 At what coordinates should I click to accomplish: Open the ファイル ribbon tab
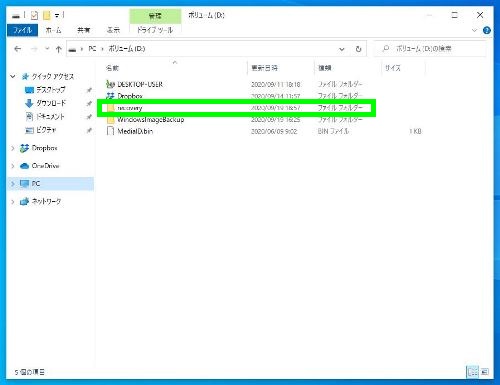pos(22,30)
